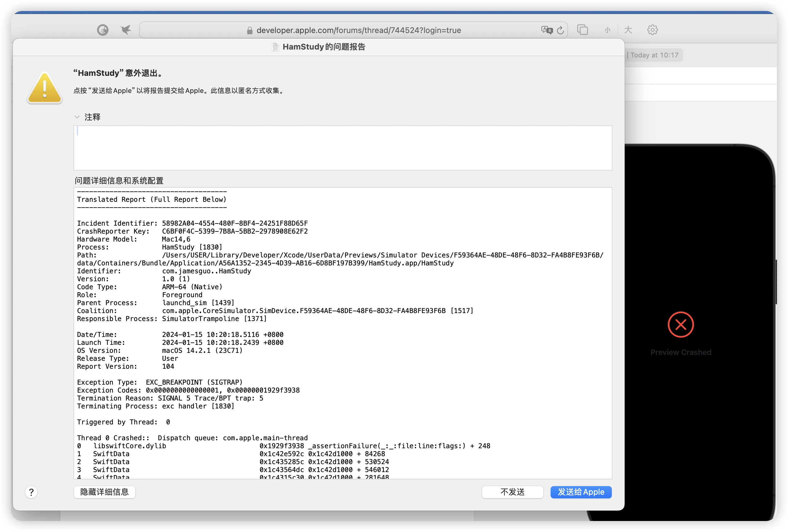The image size is (788, 532).
Task: Click the tab overview overlapping-squares icon
Action: coord(582,30)
